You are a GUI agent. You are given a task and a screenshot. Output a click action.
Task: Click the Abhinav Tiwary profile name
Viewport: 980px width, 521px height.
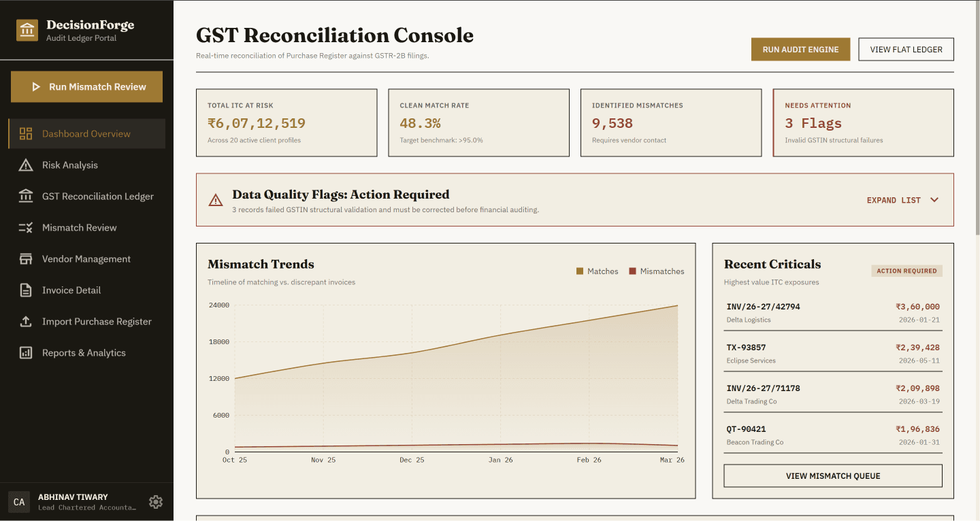(x=73, y=497)
